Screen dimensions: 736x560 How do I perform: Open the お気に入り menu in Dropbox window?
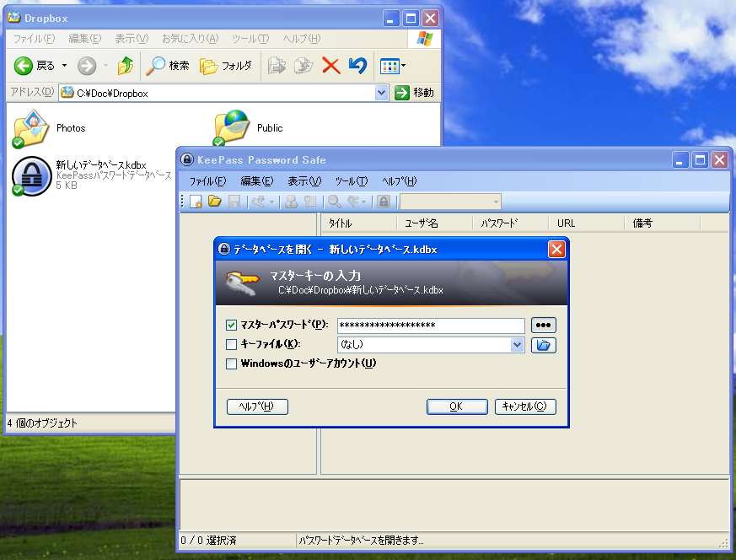tap(190, 39)
